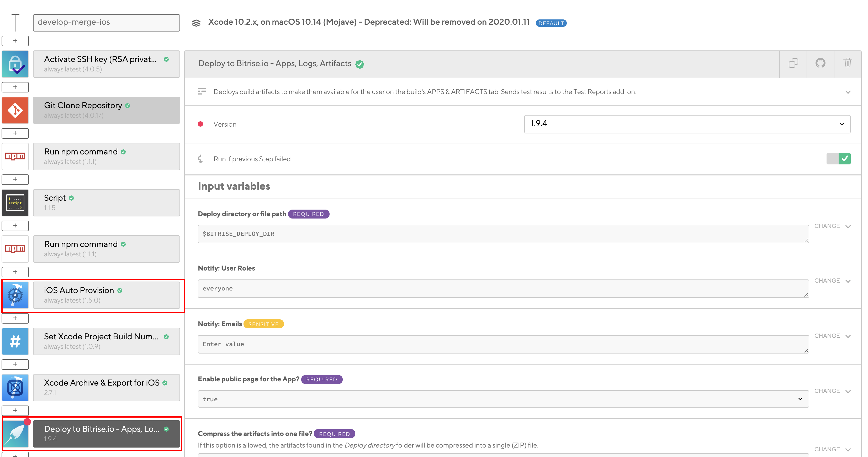Add a step below Set Xcode Project Build Number
This screenshot has width=868, height=457.
point(15,364)
